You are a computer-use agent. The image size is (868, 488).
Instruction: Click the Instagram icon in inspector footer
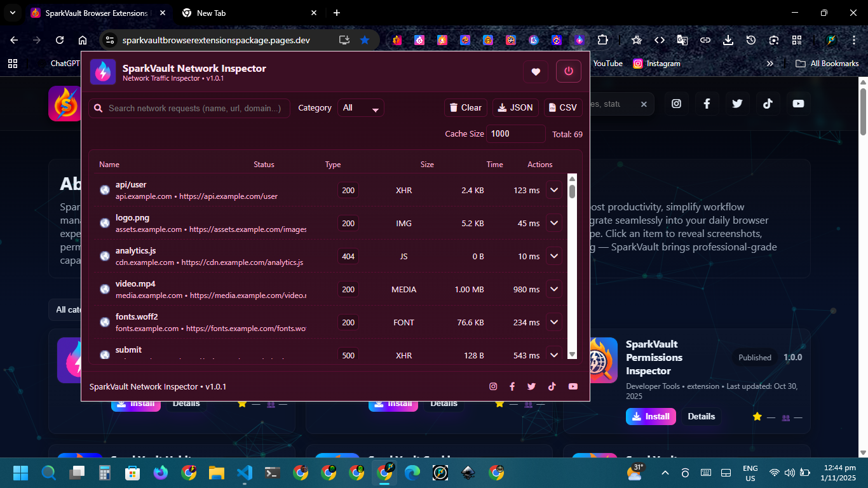(493, 386)
